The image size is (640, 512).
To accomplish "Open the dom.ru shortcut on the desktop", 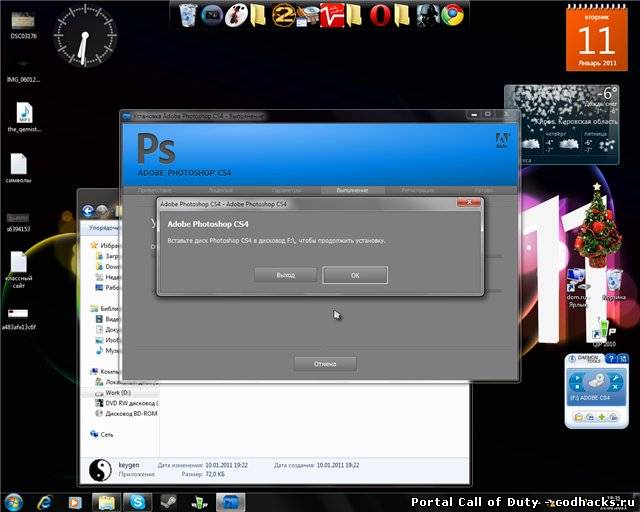I will [x=577, y=288].
